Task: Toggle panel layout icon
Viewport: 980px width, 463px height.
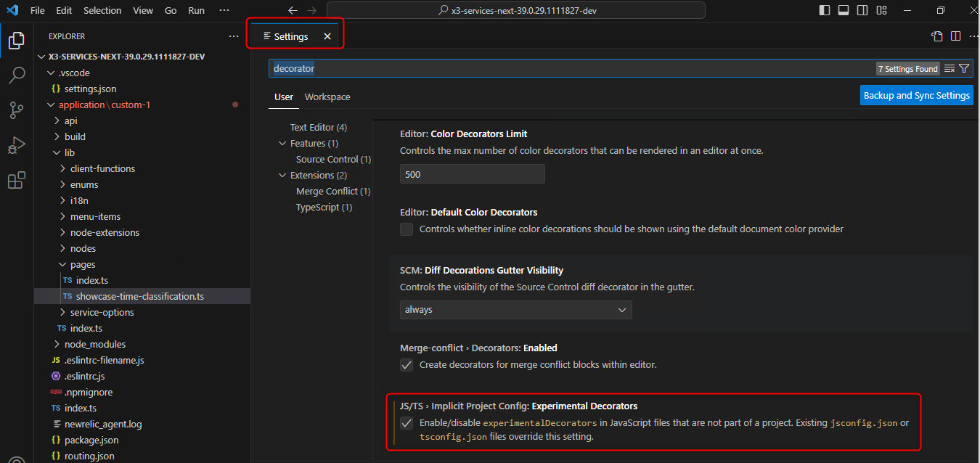Action: point(844,10)
